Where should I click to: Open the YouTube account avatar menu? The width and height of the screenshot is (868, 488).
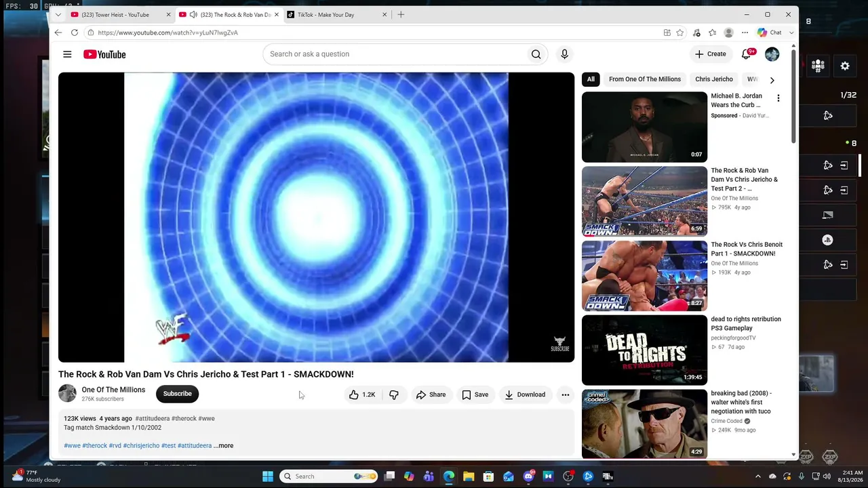772,54
